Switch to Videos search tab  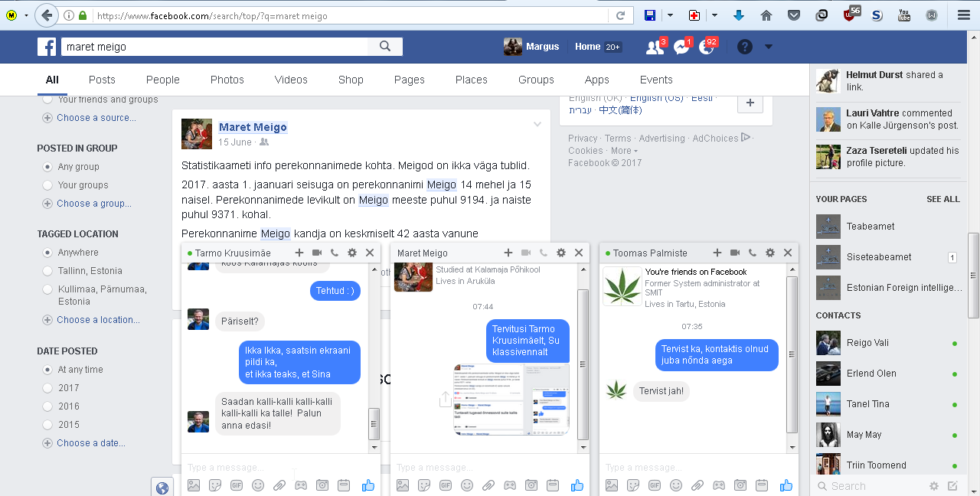(x=291, y=80)
